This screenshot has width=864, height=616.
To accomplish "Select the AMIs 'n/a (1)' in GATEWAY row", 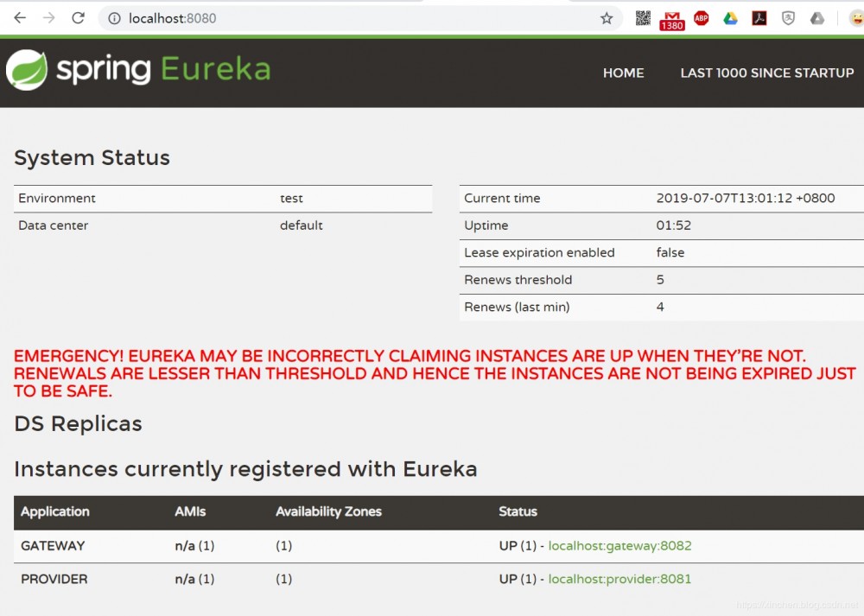I will [x=194, y=545].
